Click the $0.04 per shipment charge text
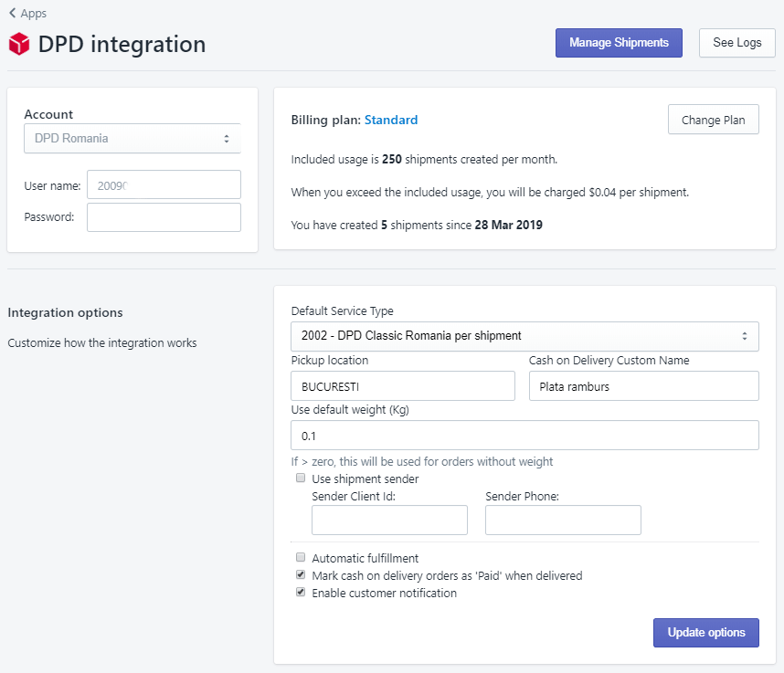784x673 pixels. pyautogui.click(x=639, y=193)
